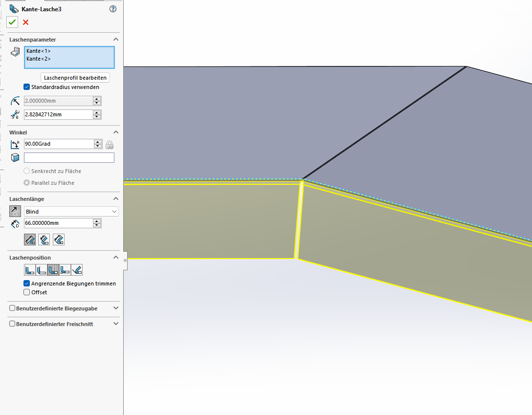Decrease the gap distance value with down arrow
Image resolution: width=532 pixels, height=415 pixels.
point(97,117)
